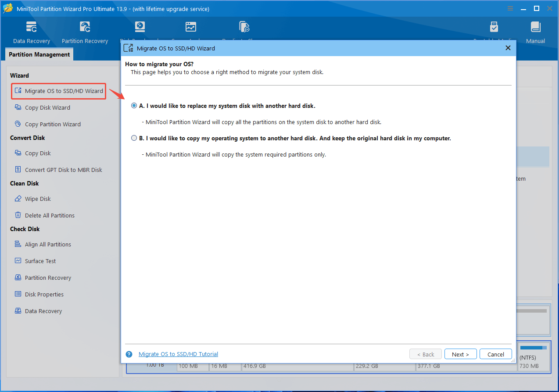Click the Wipe Disk eraser icon
This screenshot has height=392, width=559.
click(x=18, y=199)
